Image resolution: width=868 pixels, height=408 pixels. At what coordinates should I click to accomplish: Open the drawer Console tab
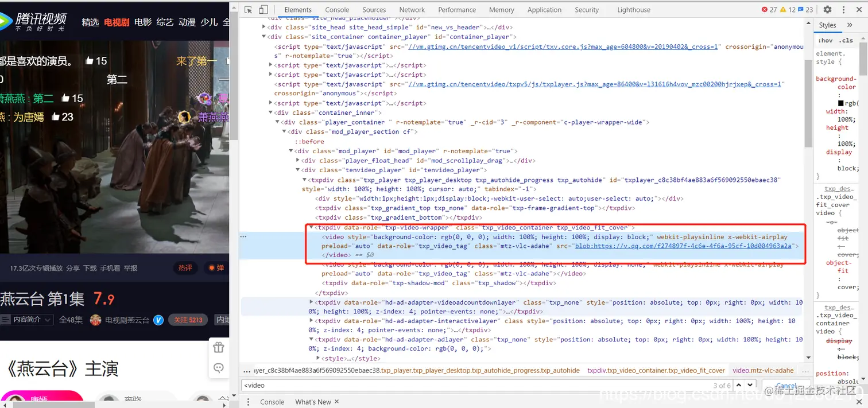click(x=272, y=402)
